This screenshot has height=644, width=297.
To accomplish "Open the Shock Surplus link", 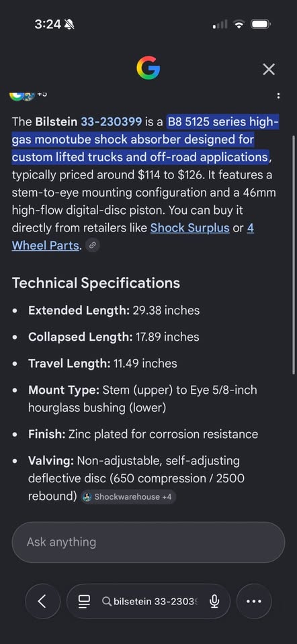I will [189, 228].
